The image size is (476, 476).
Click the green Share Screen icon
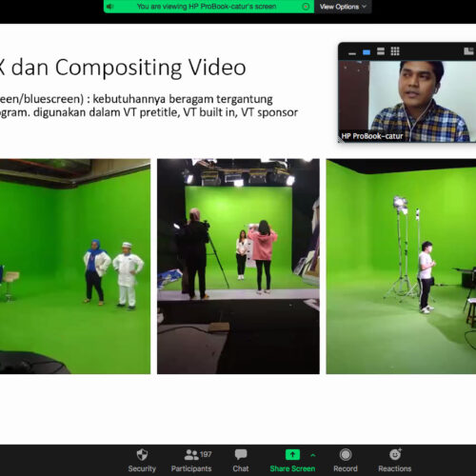(292, 454)
